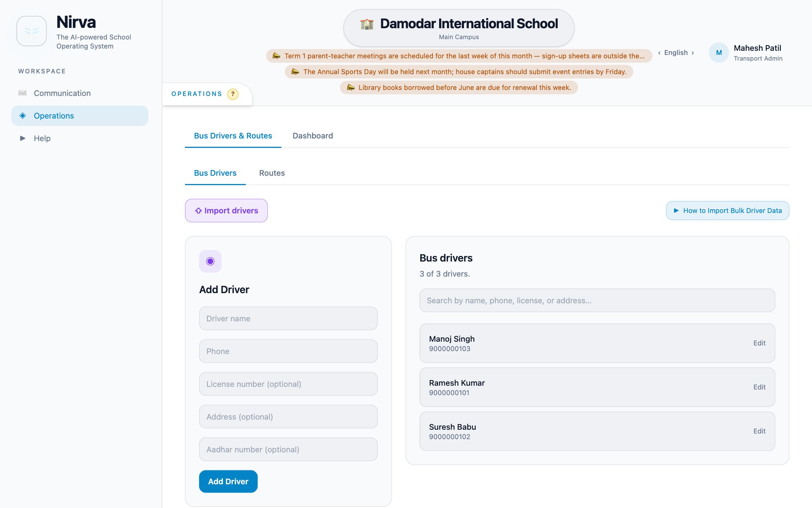Viewport: 812px width, 508px height.
Task: Click the Damodar International School title
Action: pos(469,24)
